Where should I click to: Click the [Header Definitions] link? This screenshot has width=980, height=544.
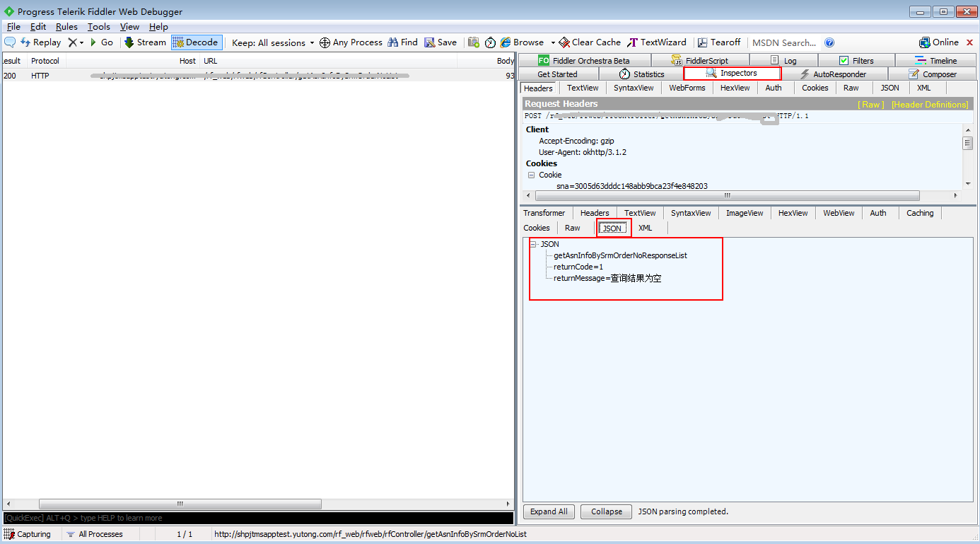point(930,105)
